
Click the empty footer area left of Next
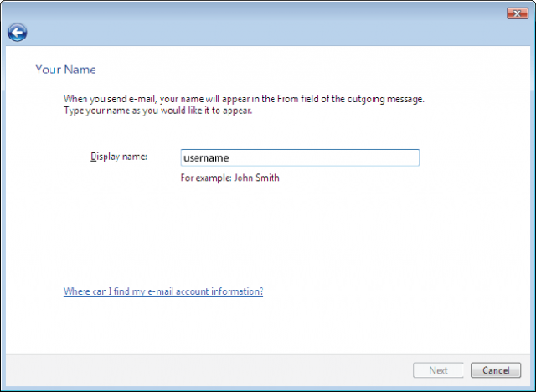209,370
